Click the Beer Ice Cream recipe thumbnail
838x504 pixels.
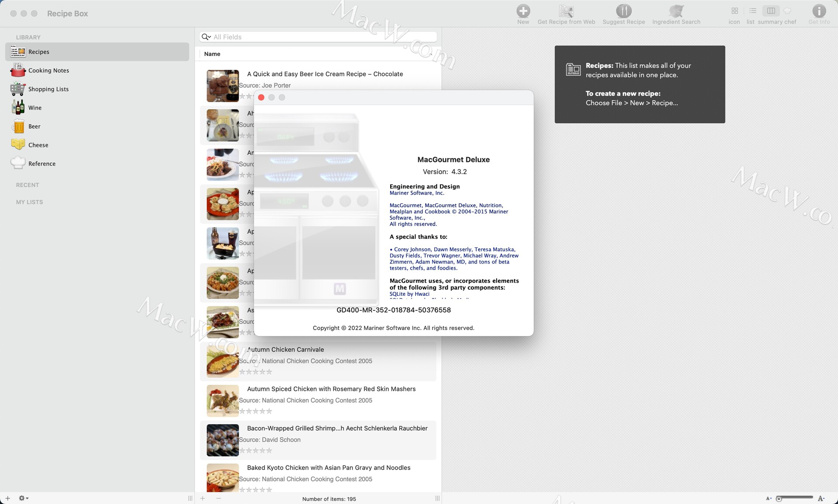pos(223,86)
